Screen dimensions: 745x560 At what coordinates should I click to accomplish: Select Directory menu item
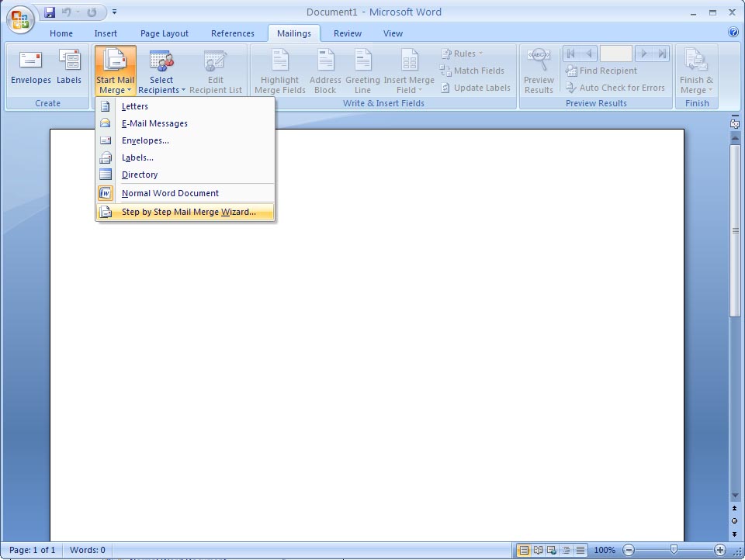(x=185, y=175)
